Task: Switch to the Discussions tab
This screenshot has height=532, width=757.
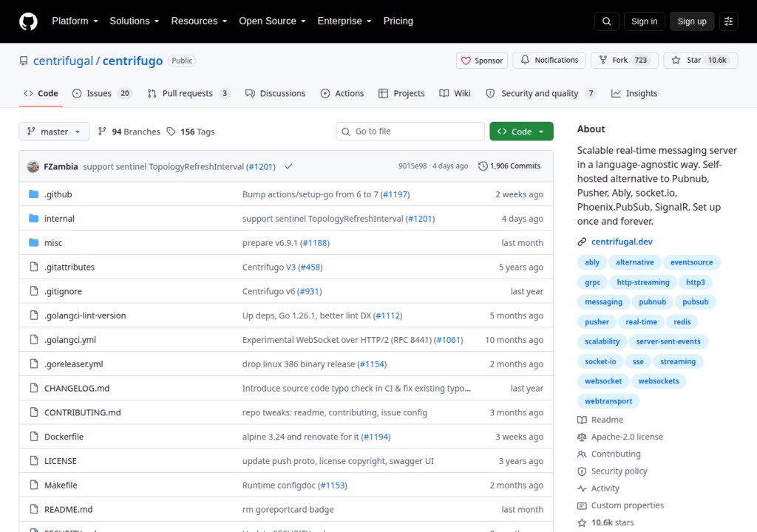Action: [x=275, y=94]
